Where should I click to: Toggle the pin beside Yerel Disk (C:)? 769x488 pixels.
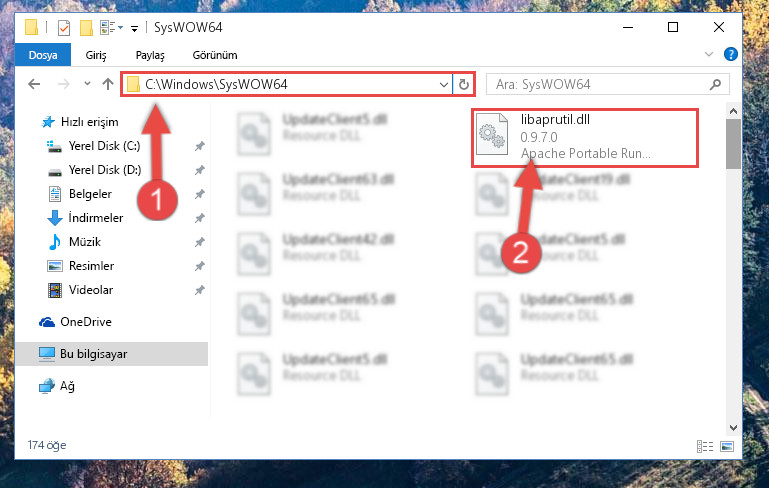(x=199, y=146)
